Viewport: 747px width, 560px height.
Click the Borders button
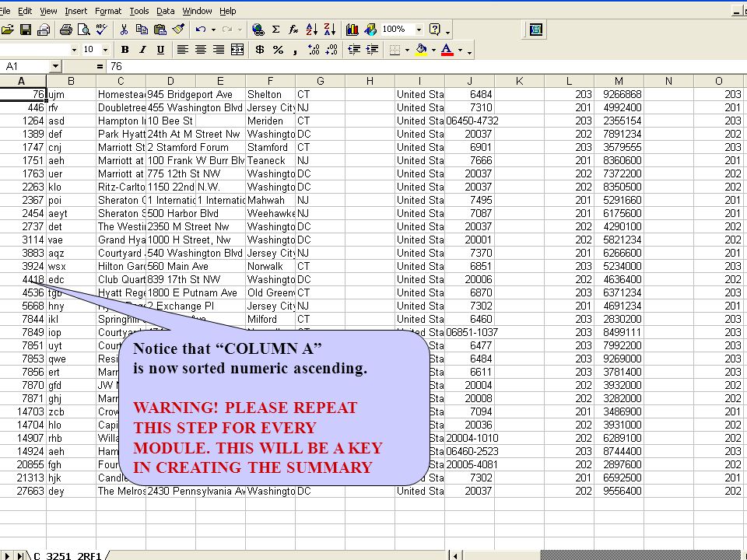coord(395,50)
